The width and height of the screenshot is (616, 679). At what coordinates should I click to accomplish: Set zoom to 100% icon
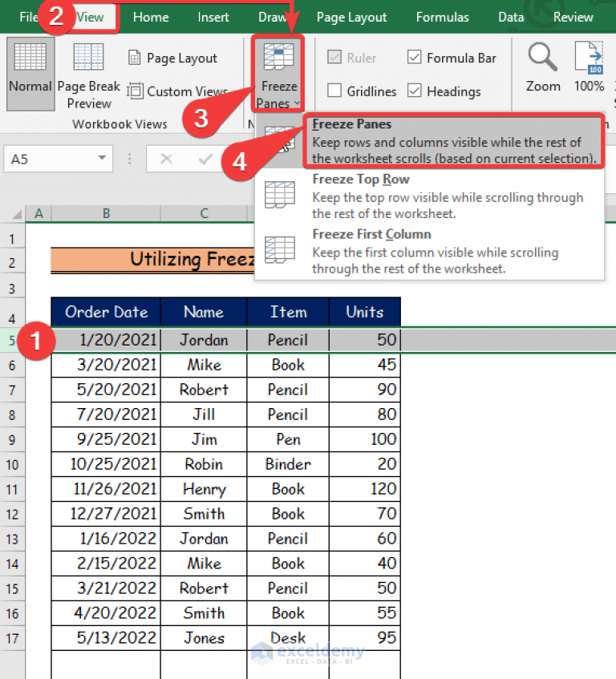(590, 57)
